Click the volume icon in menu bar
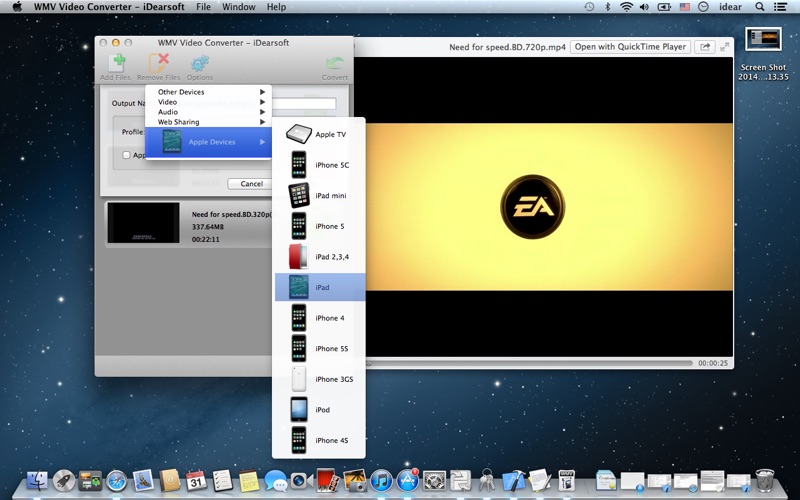This screenshot has height=500, width=800. click(x=644, y=7)
